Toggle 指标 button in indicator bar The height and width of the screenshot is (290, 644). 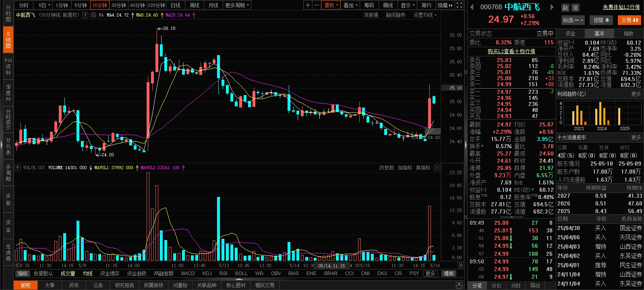click(23, 273)
